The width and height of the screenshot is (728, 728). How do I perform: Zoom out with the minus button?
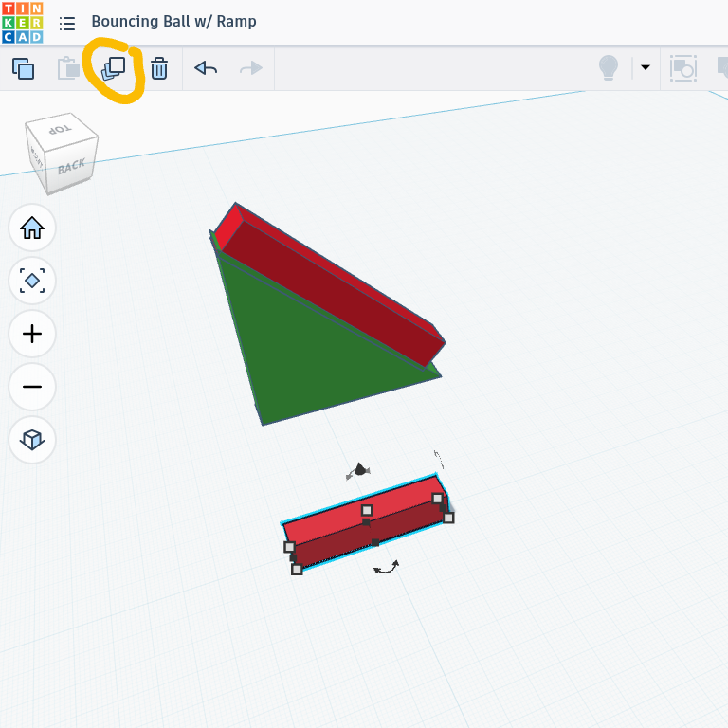tap(32, 387)
